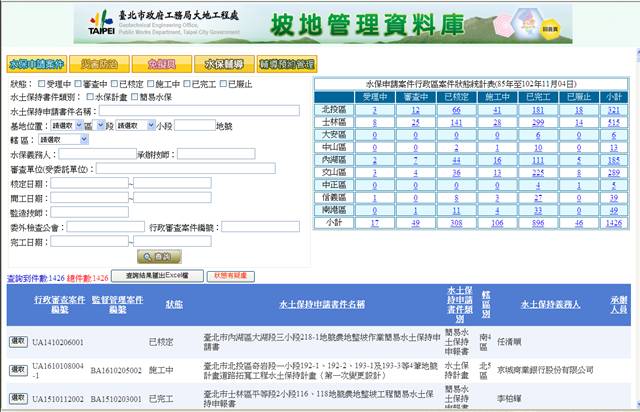
Task: Click the 地號 input field
Action: [195, 125]
